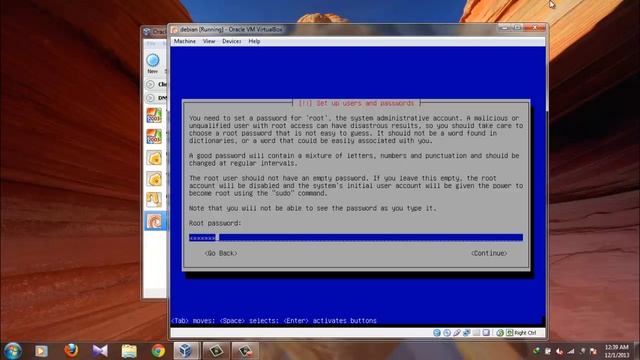Click the first Camtasia recorder taskbar button
Image resolution: width=640 pixels, height=360 pixels.
coord(216,351)
